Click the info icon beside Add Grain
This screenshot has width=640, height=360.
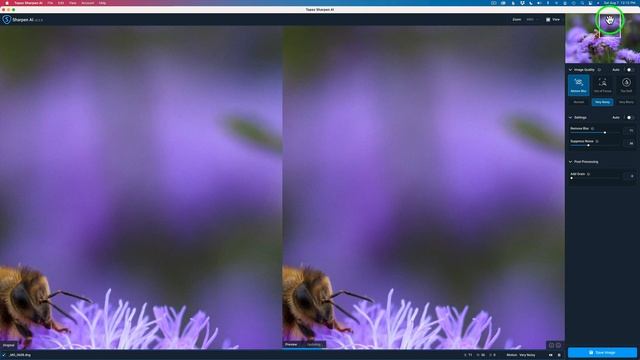point(589,174)
